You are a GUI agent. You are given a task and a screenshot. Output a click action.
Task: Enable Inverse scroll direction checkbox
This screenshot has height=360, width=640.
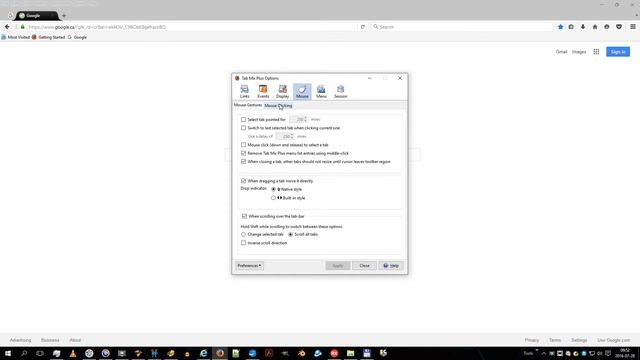point(244,243)
